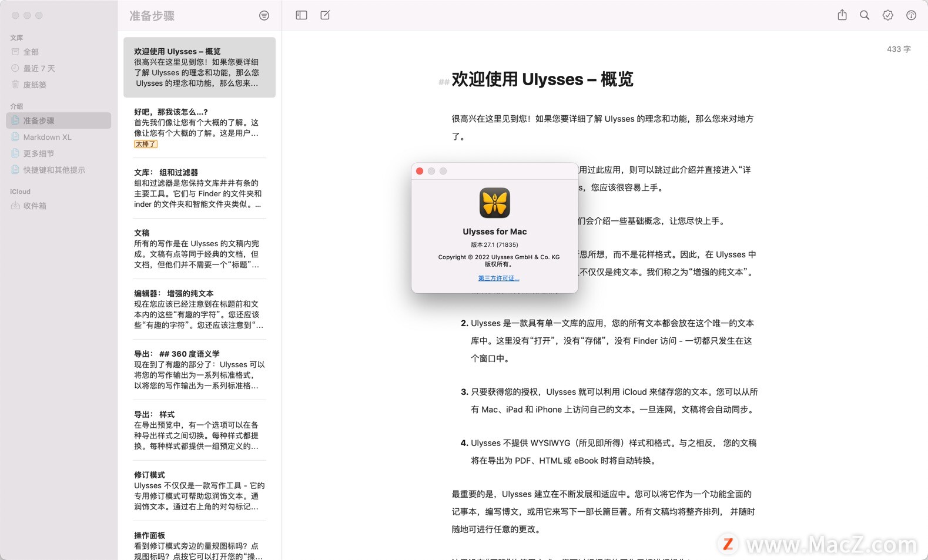Toggle the sidebar layout icon
This screenshot has width=928, height=560.
coord(301,15)
